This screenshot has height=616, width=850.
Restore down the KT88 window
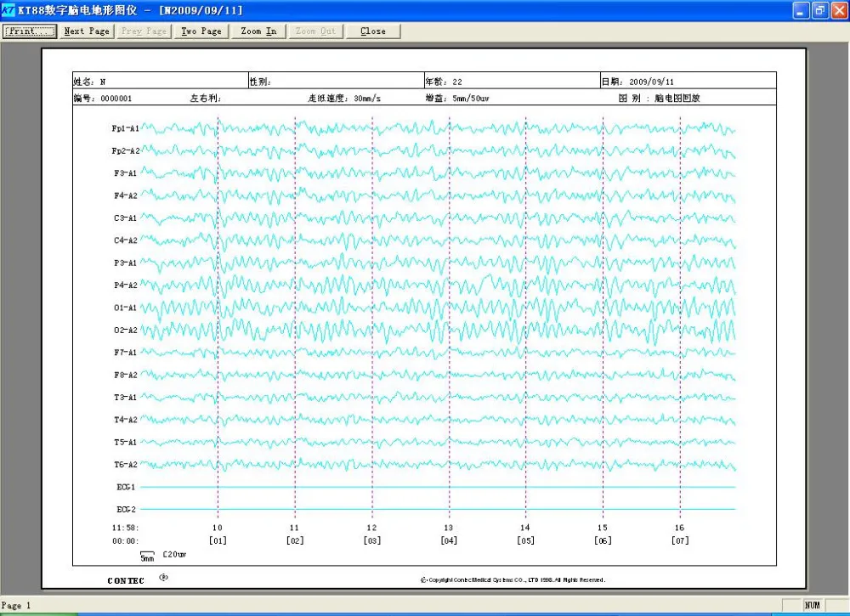click(x=819, y=10)
